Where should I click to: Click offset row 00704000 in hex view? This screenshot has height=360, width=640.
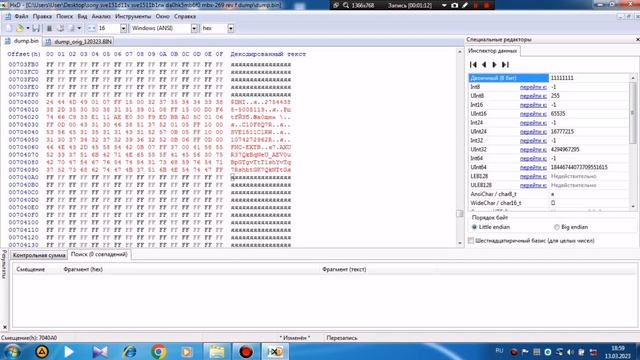coord(24,102)
